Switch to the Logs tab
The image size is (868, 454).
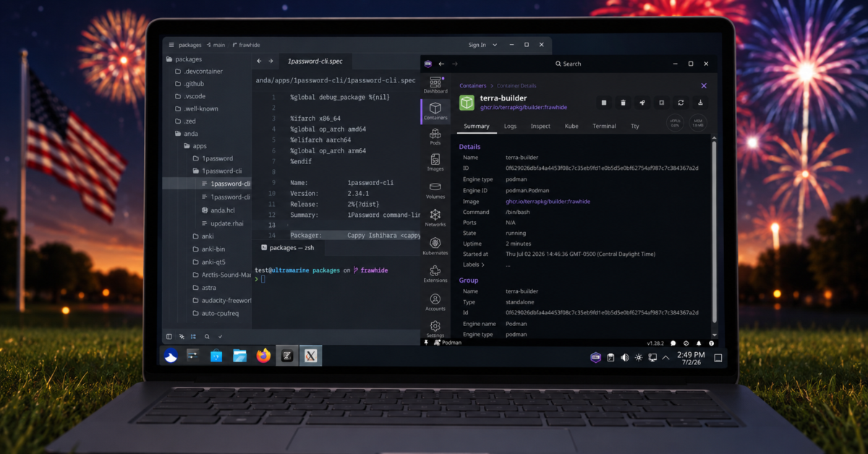510,126
